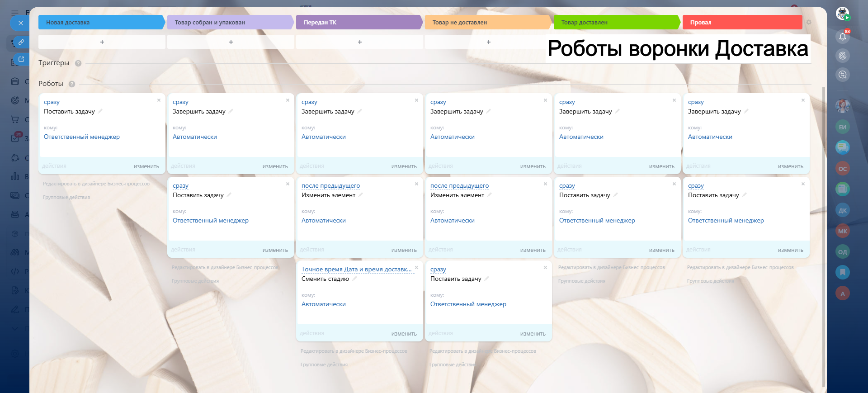
Task: Open the green document icon in the right sidebar
Action: pyautogui.click(x=843, y=189)
